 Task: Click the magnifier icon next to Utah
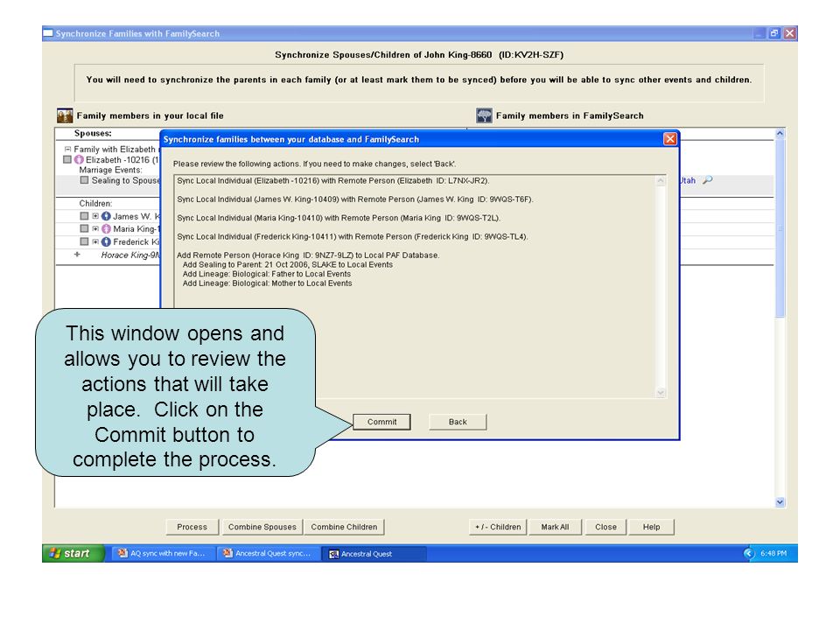(x=707, y=180)
